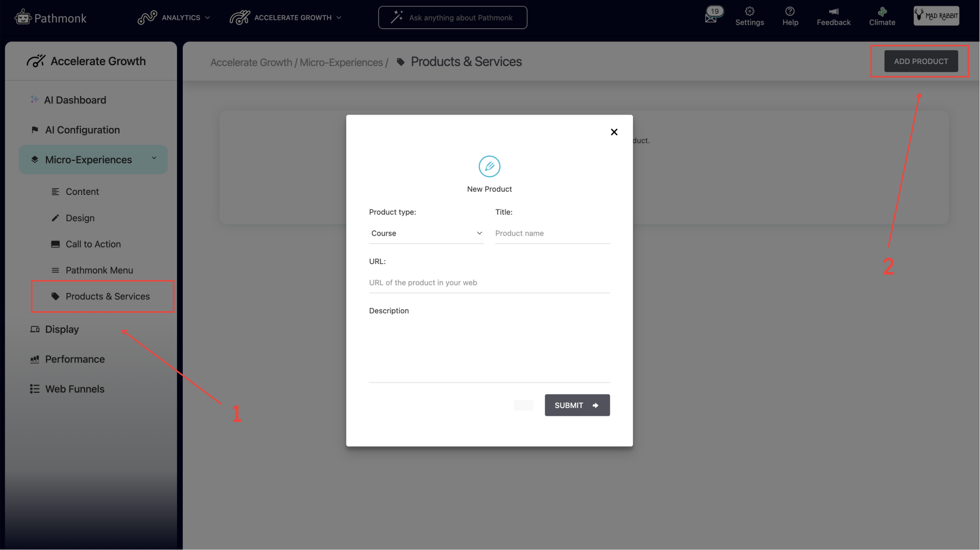Open the Call to Action menu item
This screenshot has width=980, height=550.
(x=93, y=244)
